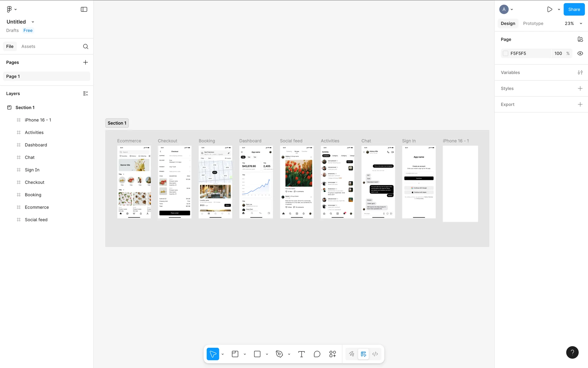Expand the Untitled file name menu
This screenshot has width=588, height=368.
(x=33, y=22)
